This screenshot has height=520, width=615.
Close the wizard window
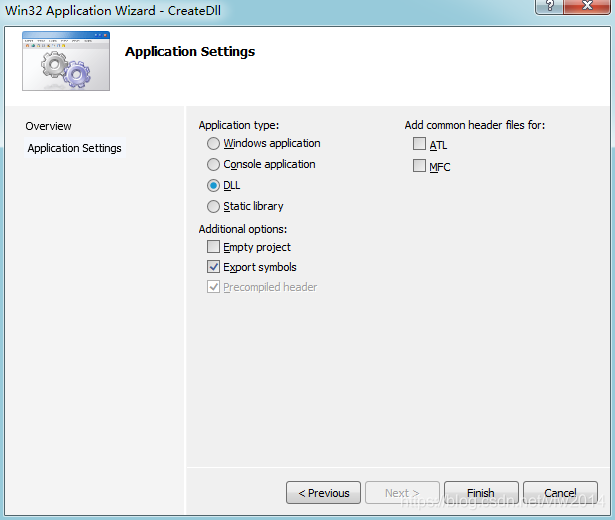[x=587, y=6]
